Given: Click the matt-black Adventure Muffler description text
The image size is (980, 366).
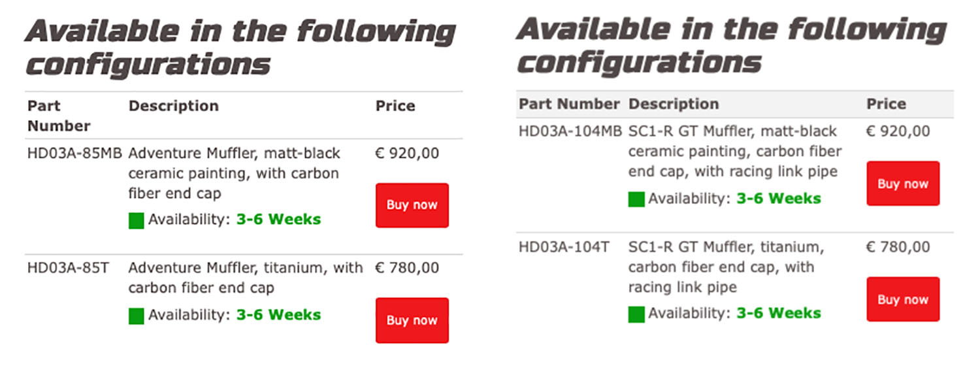Looking at the screenshot, I should pos(235,173).
